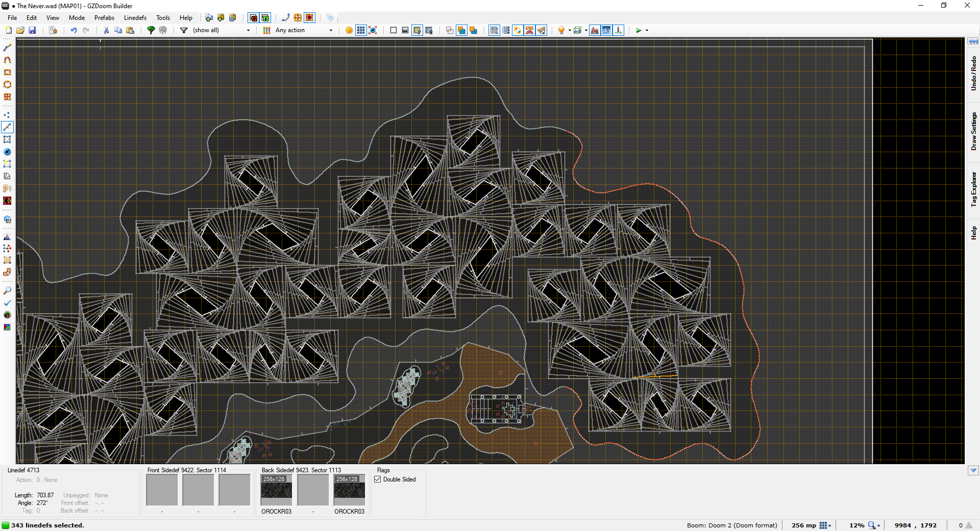Click the magnifier Find and Replace icon

[7, 291]
